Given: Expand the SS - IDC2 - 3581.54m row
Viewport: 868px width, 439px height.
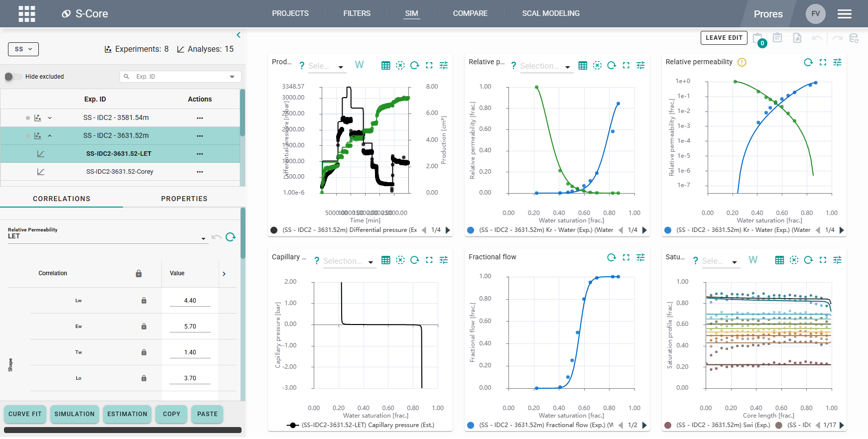Looking at the screenshot, I should tap(50, 118).
